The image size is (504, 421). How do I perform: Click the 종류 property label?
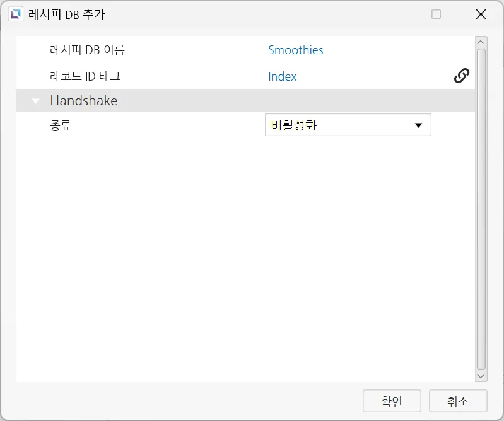[x=61, y=125]
